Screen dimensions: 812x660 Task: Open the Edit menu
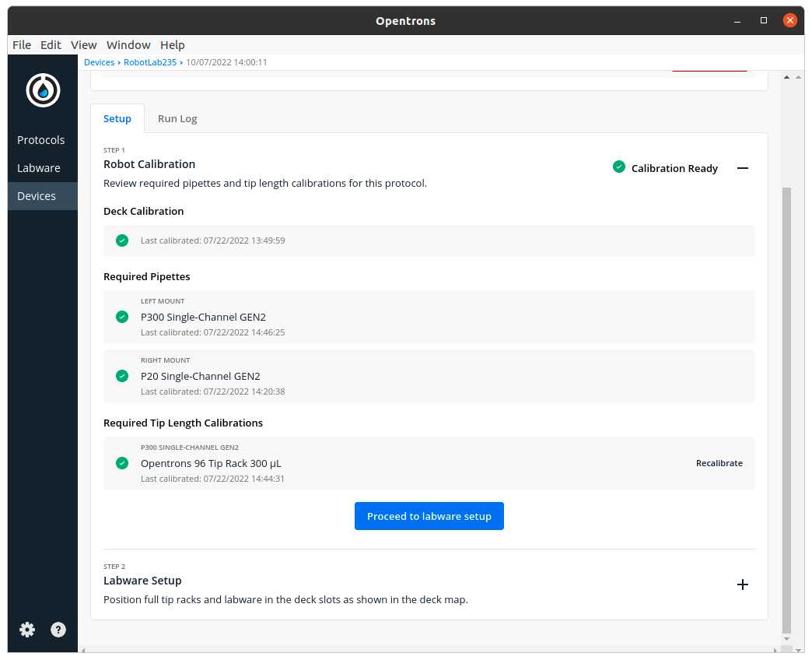[51, 45]
